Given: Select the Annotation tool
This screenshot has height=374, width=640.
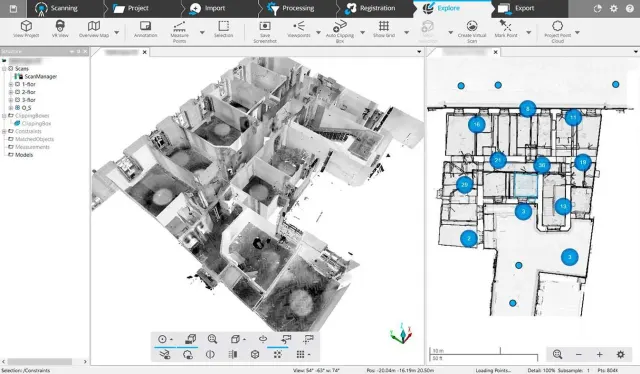Looking at the screenshot, I should pos(145,29).
